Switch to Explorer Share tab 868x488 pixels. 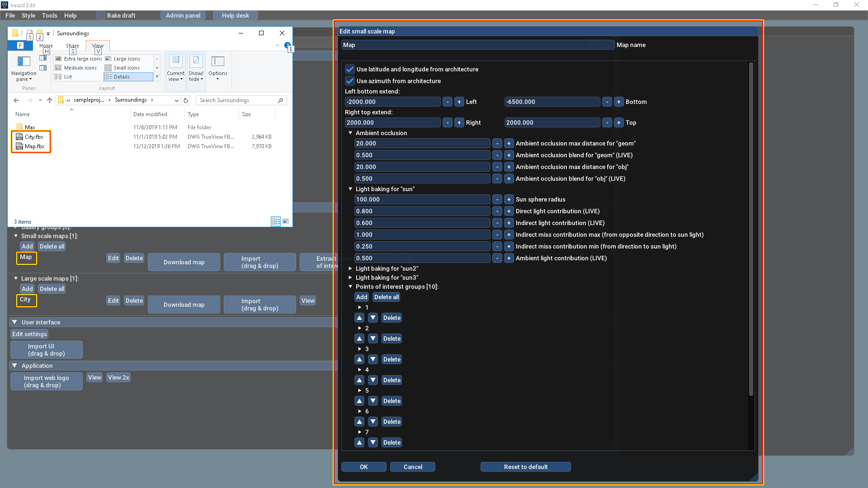pos(72,46)
